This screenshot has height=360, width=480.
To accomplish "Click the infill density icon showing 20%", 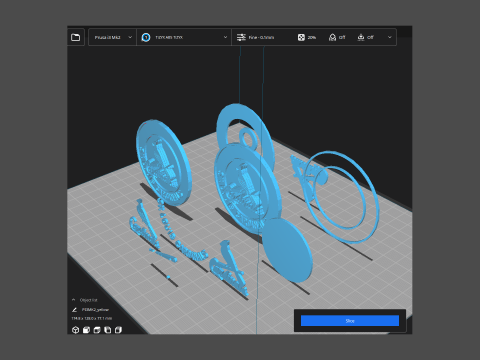I will tap(301, 37).
